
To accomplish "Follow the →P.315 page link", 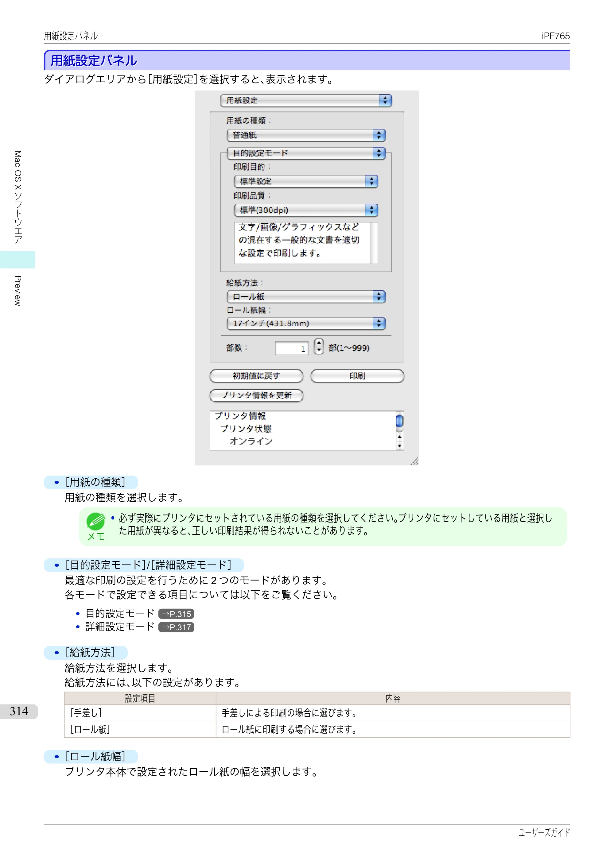I will click(x=176, y=614).
